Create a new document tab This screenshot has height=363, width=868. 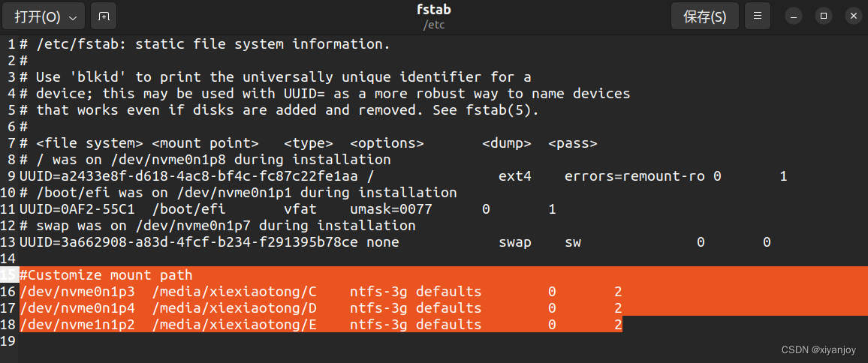[104, 16]
